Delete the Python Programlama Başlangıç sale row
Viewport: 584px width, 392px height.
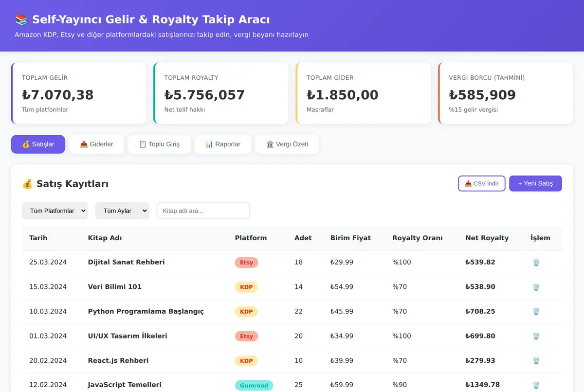coord(536,312)
